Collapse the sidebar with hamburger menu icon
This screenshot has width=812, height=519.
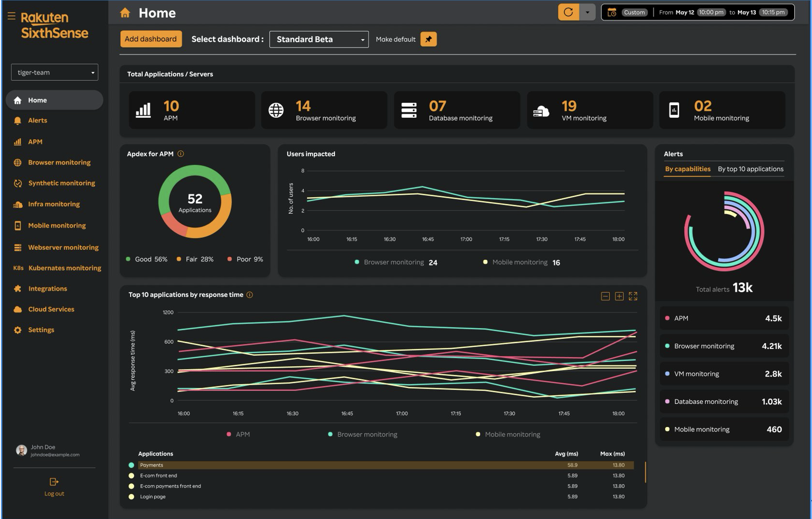click(x=12, y=16)
